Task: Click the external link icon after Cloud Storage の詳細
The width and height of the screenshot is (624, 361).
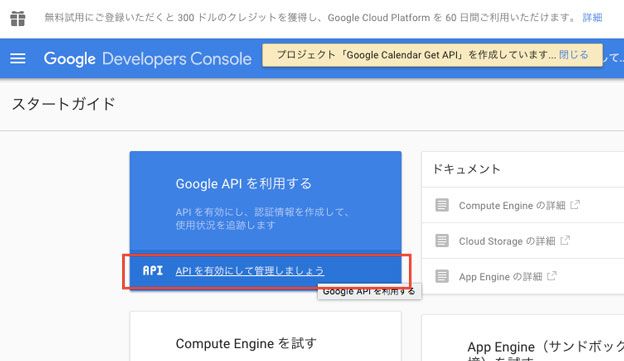Action: [565, 240]
